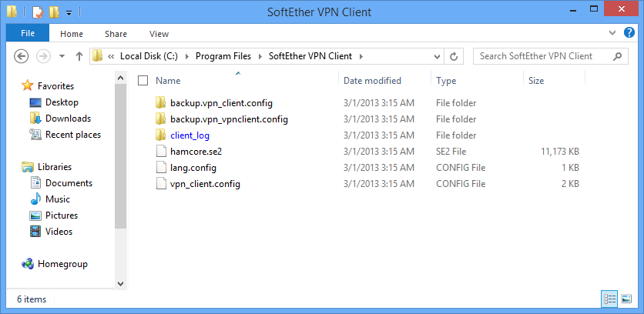Click the vpn_client.config file name
The image size is (644, 314).
[205, 184]
